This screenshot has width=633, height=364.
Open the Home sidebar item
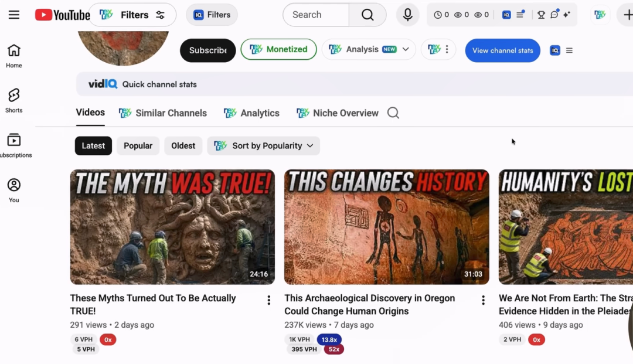[x=13, y=56]
